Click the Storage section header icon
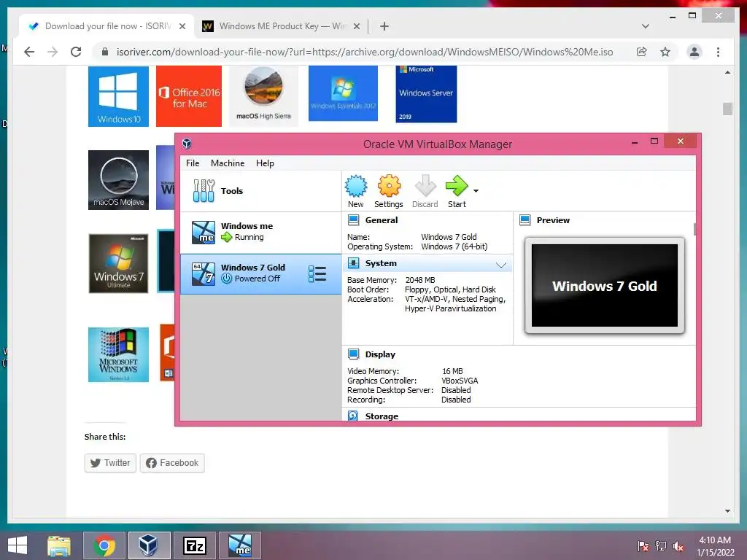The height and width of the screenshot is (560, 747). pos(353,416)
